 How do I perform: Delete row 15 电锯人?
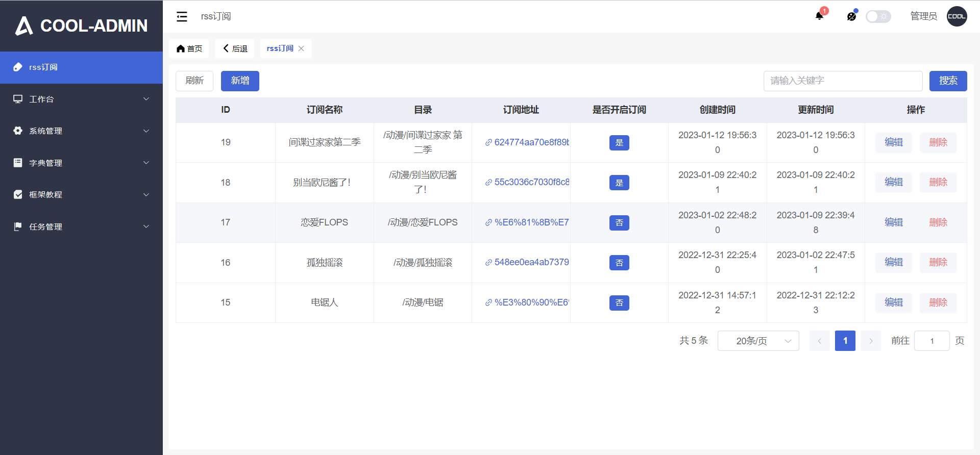938,302
